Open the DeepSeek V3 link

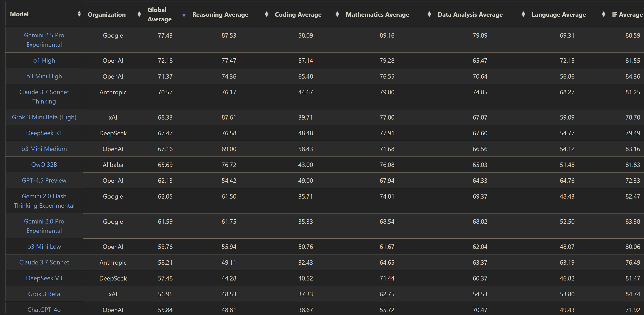tap(44, 278)
